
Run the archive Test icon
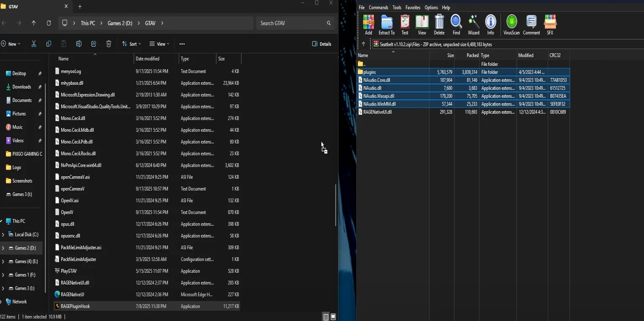point(404,25)
